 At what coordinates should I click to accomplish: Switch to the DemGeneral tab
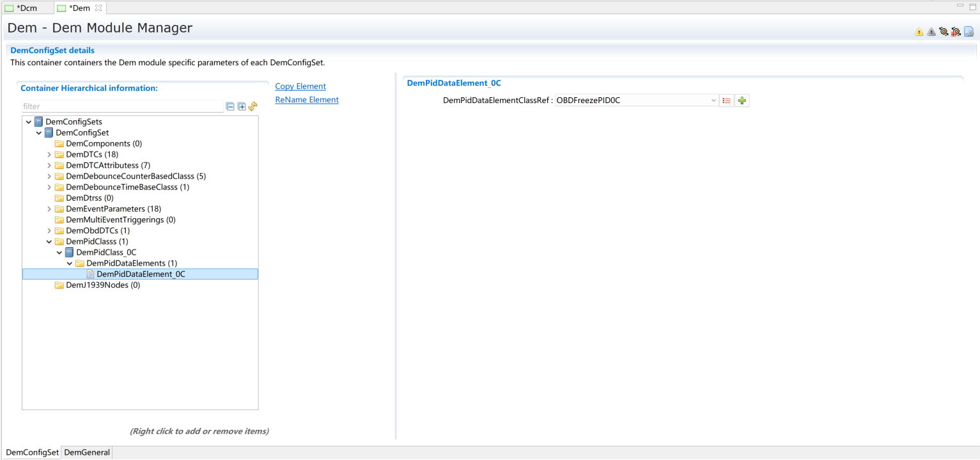[87, 452]
